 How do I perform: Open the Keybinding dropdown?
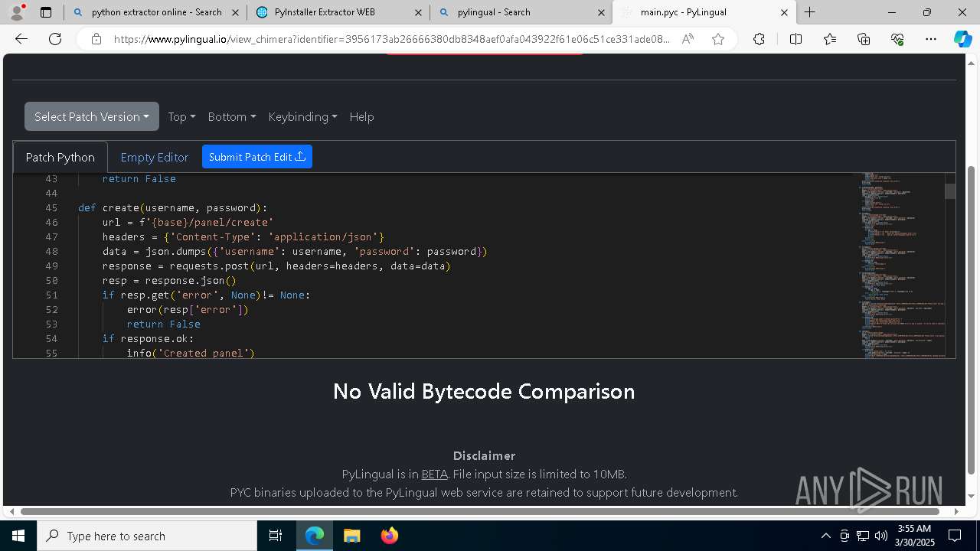point(302,116)
